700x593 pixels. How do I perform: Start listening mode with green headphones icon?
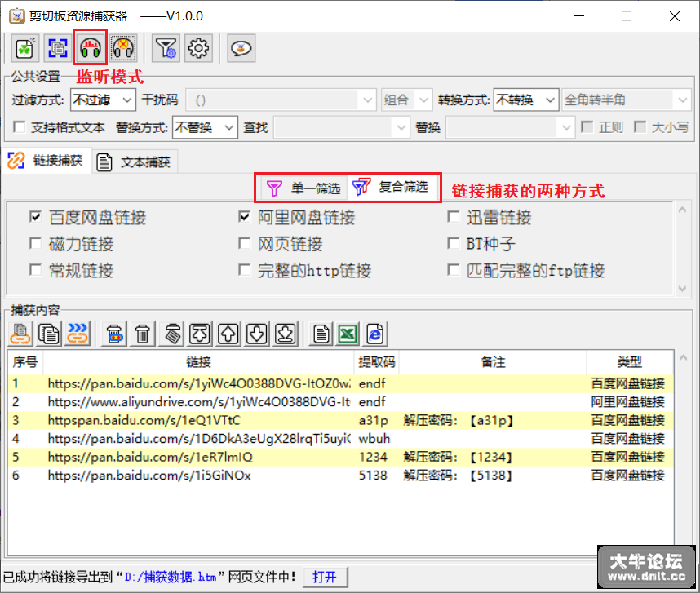point(91,48)
